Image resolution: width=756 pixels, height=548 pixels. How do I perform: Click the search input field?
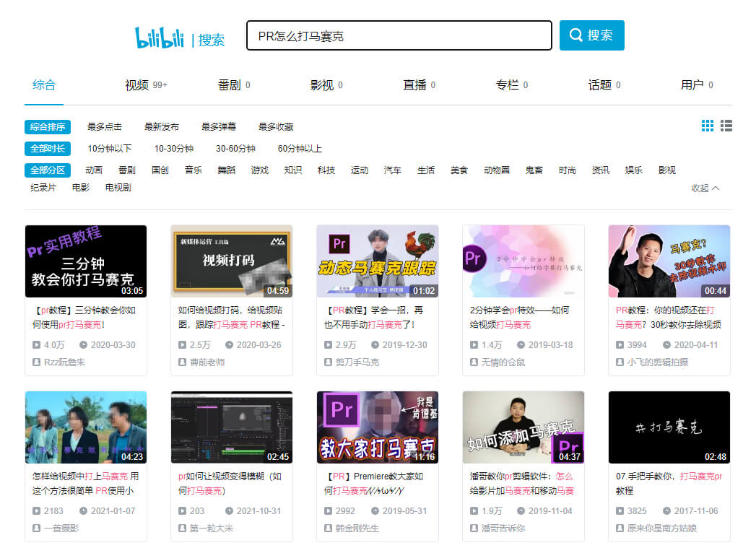399,35
